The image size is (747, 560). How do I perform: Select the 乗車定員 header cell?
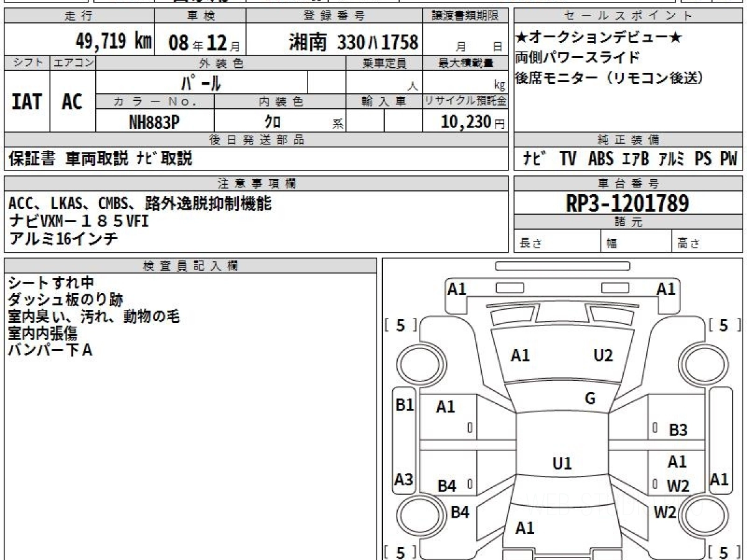[384, 63]
